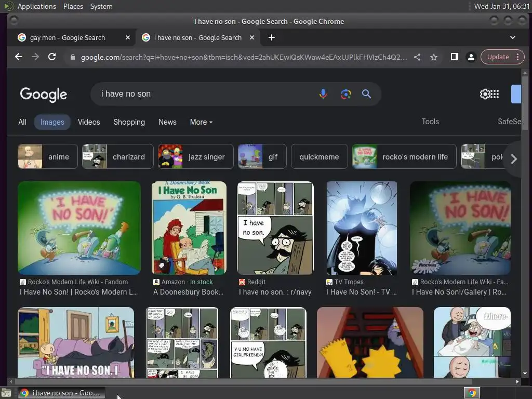The image size is (532, 399).
Task: Open 'I Have No Son! - TV' link
Action: pos(362,292)
